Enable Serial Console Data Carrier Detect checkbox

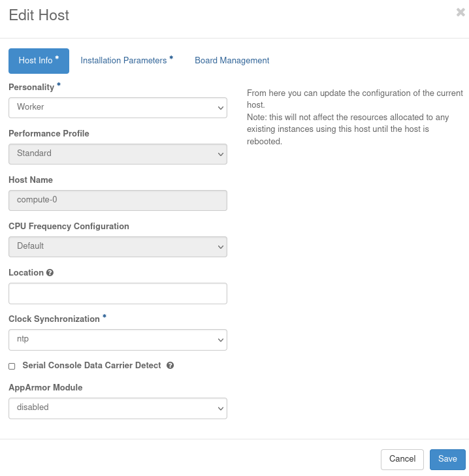(12, 366)
